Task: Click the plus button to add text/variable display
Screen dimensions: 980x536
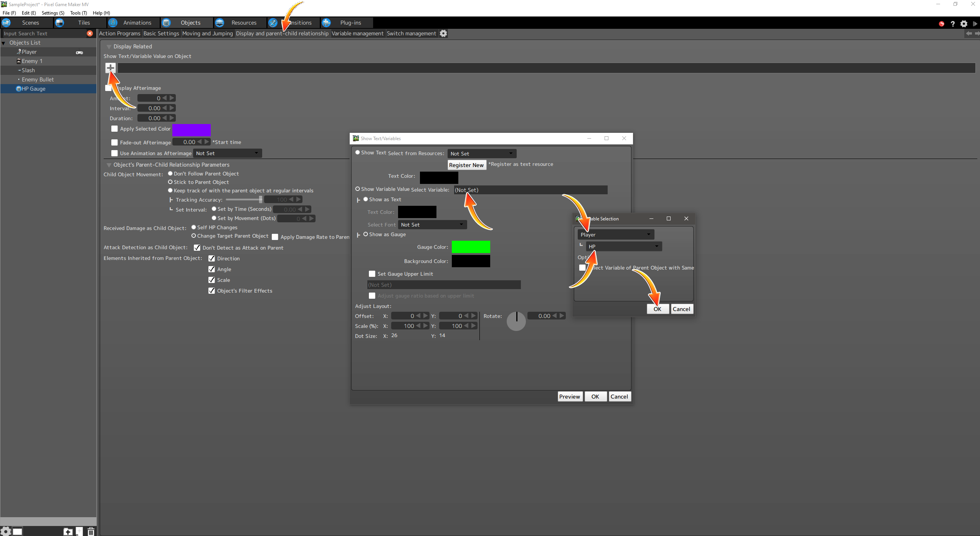Action: [111, 68]
